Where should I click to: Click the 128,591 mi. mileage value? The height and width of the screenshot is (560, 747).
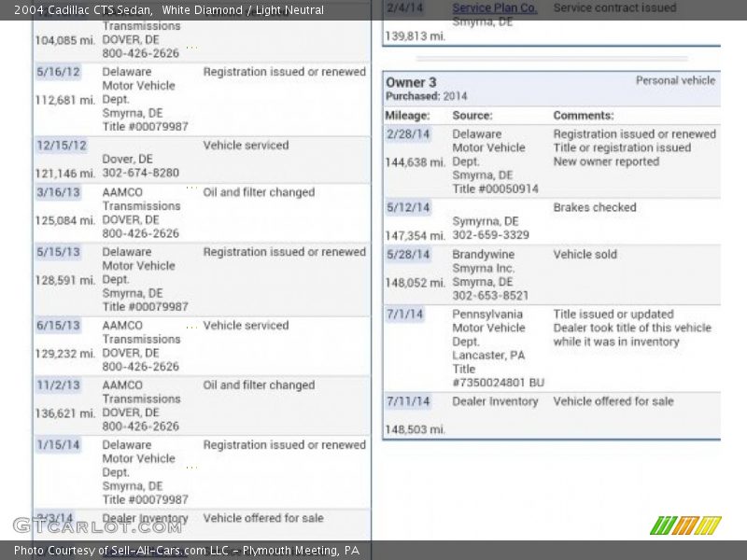click(64, 280)
